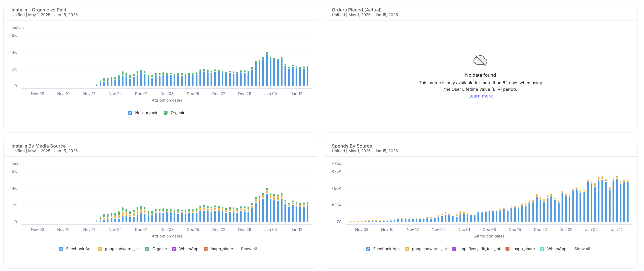Toggle Organic checkbox in Installs By Media Source

click(147, 249)
